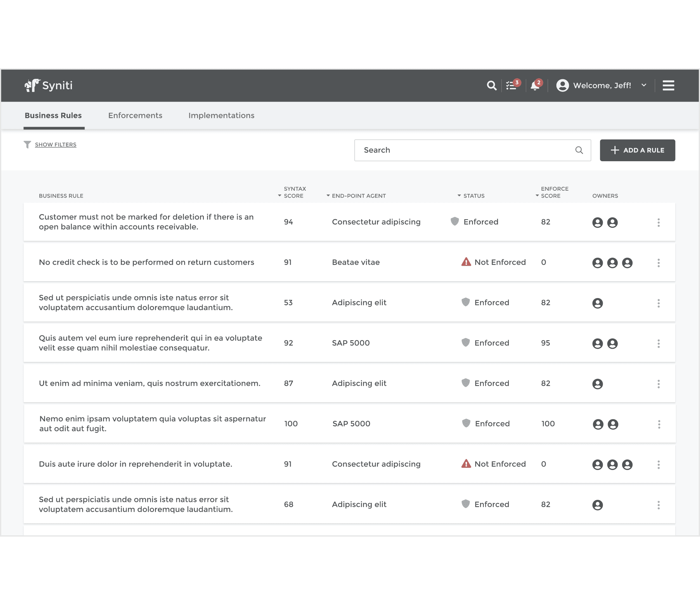
Task: Sort by Status column header
Action: [x=473, y=196]
